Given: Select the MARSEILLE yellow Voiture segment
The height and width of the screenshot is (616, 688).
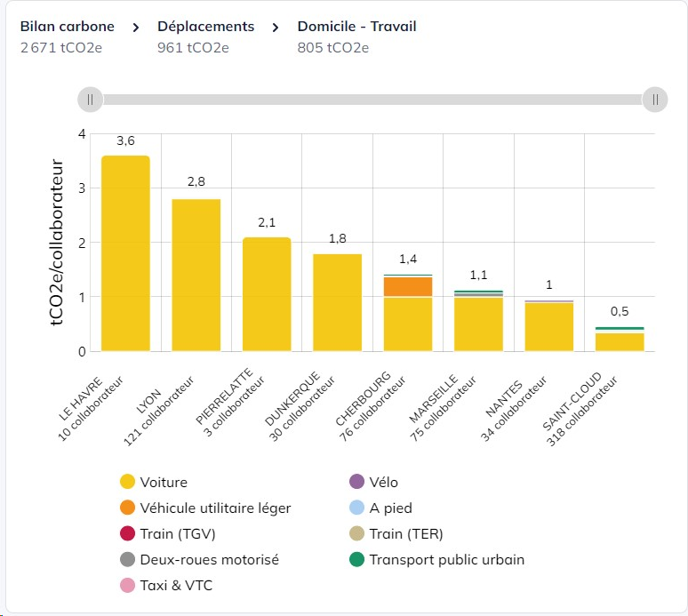Looking at the screenshot, I should click(x=479, y=324).
